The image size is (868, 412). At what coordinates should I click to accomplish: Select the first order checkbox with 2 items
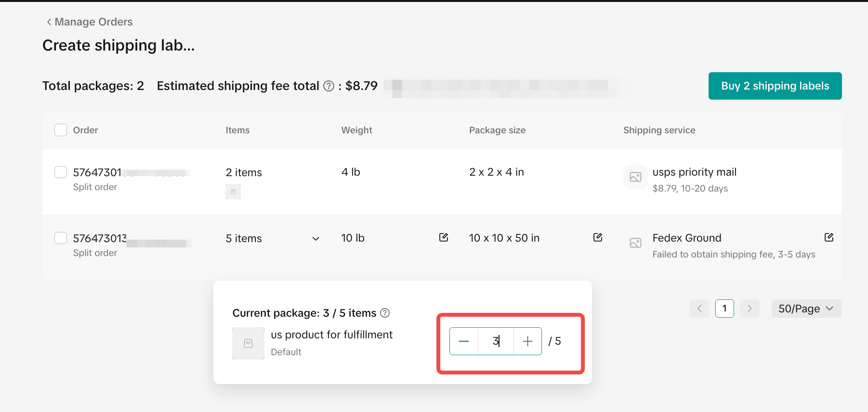61,172
